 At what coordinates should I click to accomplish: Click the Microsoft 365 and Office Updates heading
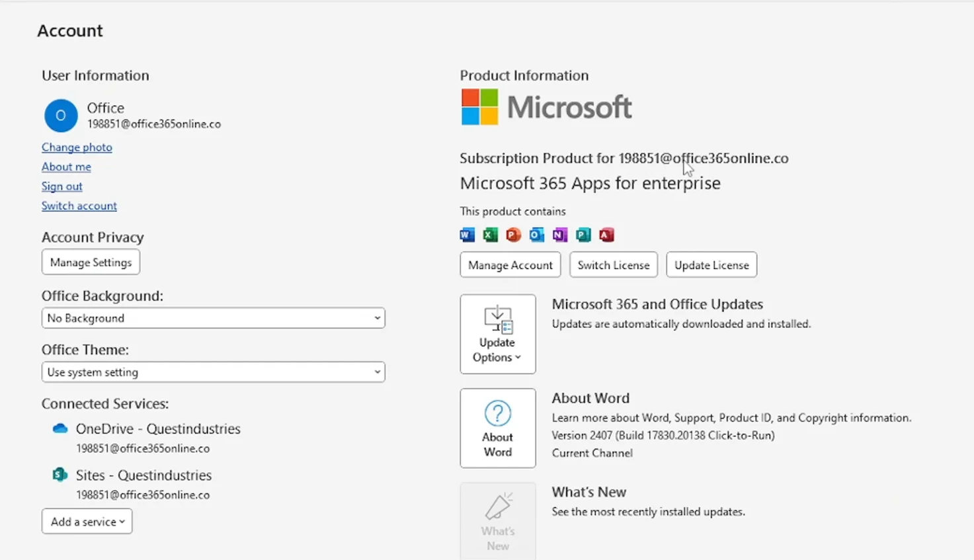[657, 304]
